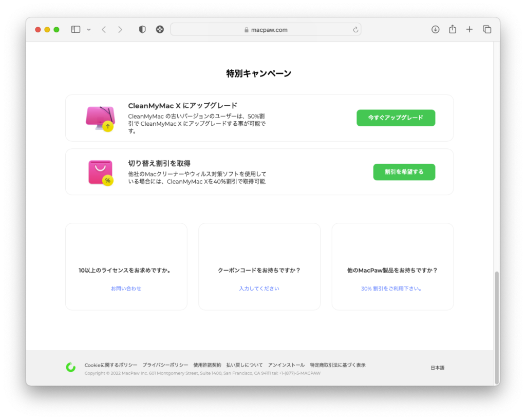Open 払い戻しについて footer link
This screenshot has height=420, width=526.
pos(245,365)
